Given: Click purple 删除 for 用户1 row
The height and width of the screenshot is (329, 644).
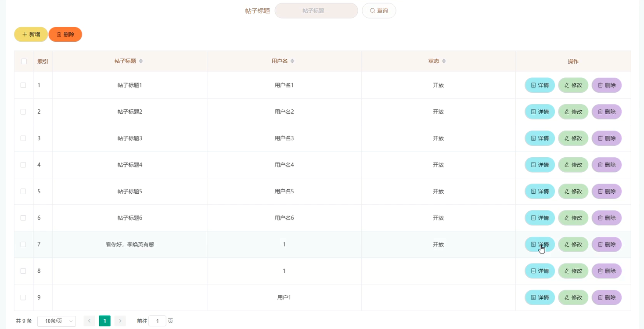Looking at the screenshot, I should pos(607,297).
